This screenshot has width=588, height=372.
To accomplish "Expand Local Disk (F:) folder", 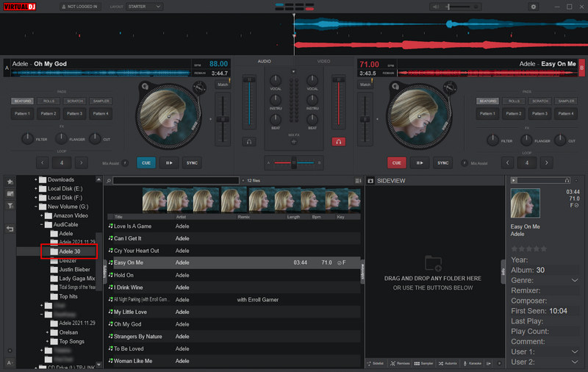I will pos(36,198).
